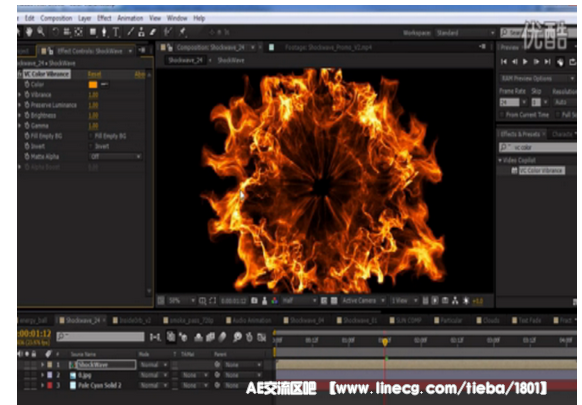Select the Pan Behind anchor point tool
Screen dimensions: 582x405
point(78,32)
